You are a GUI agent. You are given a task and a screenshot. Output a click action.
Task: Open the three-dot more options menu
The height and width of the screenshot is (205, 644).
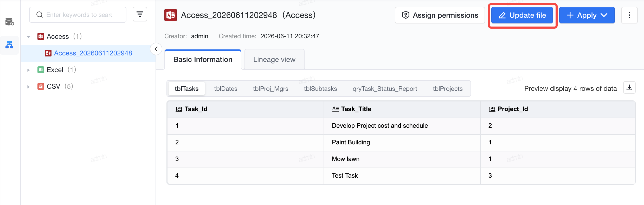coord(629,15)
